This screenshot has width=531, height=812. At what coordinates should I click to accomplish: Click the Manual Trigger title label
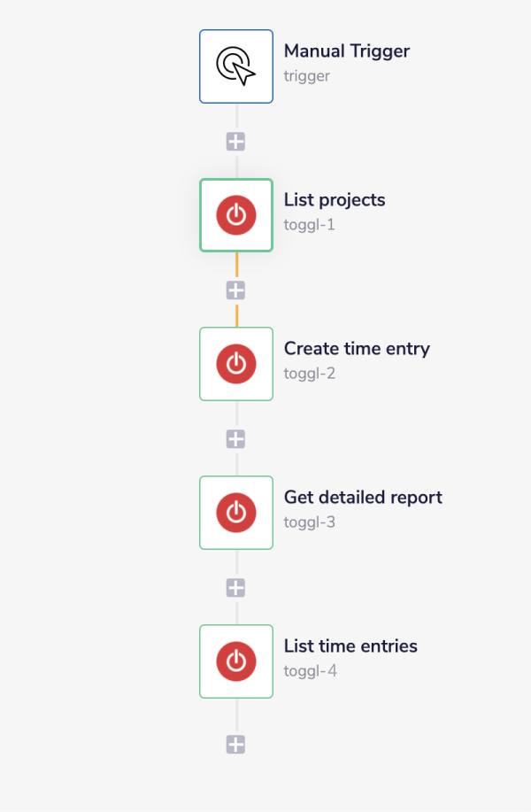click(346, 51)
